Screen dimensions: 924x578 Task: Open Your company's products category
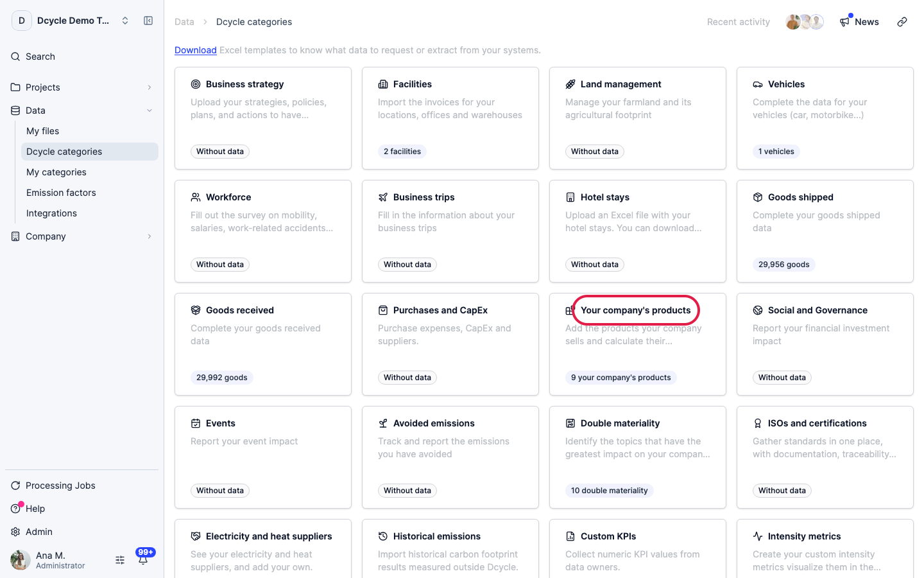(x=636, y=310)
